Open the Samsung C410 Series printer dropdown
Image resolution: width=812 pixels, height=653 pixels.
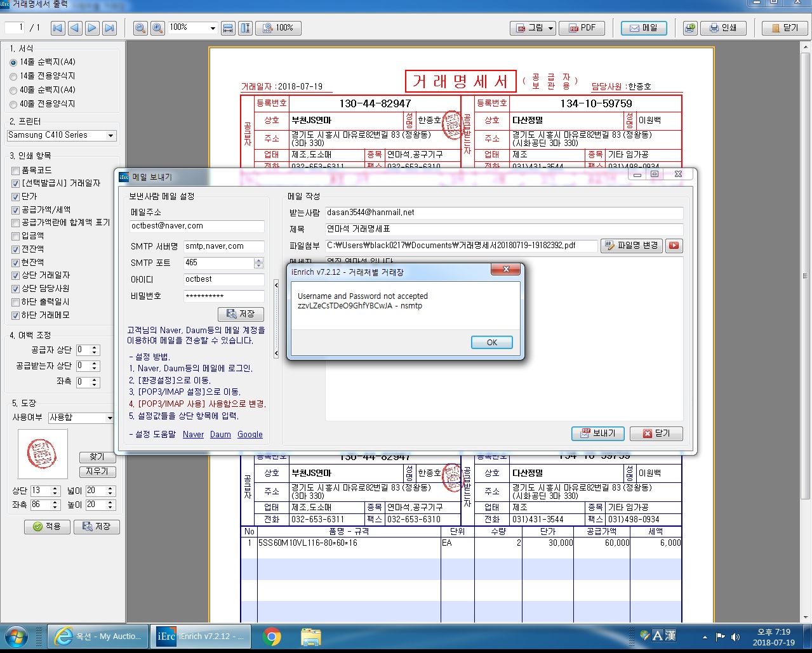click(x=111, y=135)
